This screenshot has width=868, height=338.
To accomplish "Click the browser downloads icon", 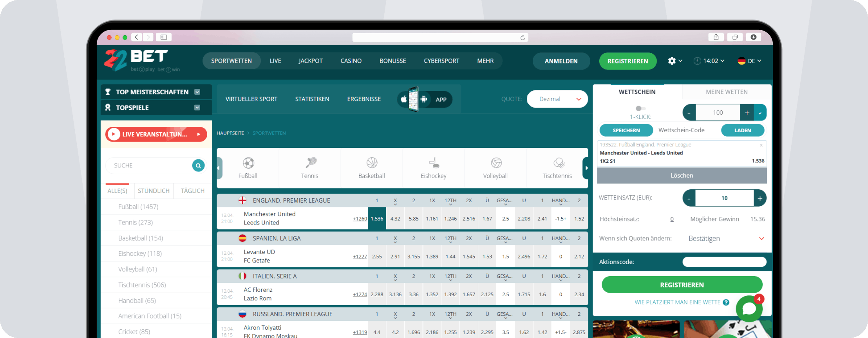I will tap(754, 37).
